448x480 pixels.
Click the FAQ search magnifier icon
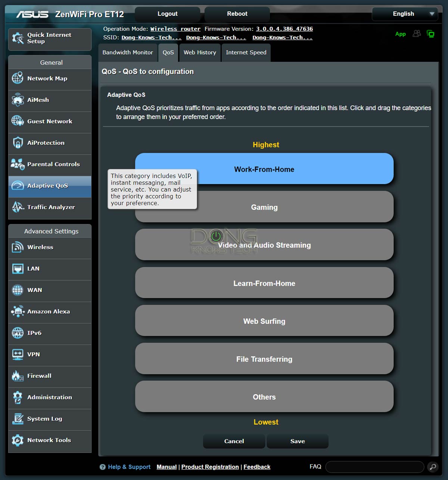tap(432, 467)
